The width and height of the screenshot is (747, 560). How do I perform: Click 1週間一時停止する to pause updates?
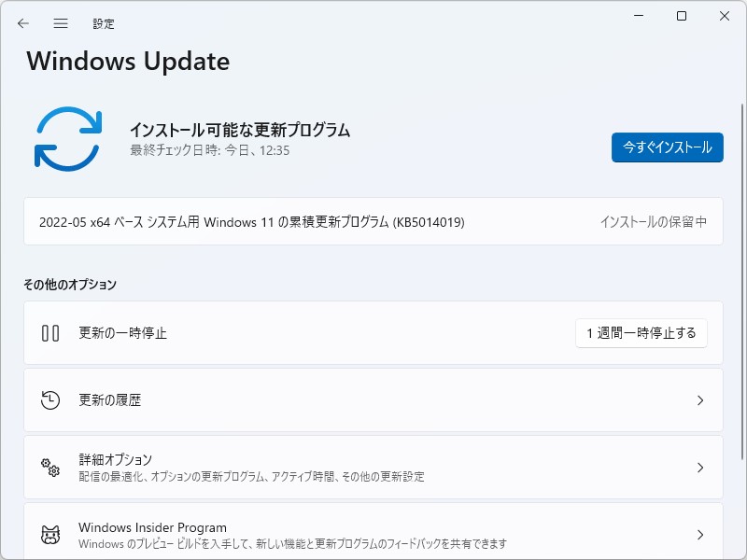click(x=641, y=332)
